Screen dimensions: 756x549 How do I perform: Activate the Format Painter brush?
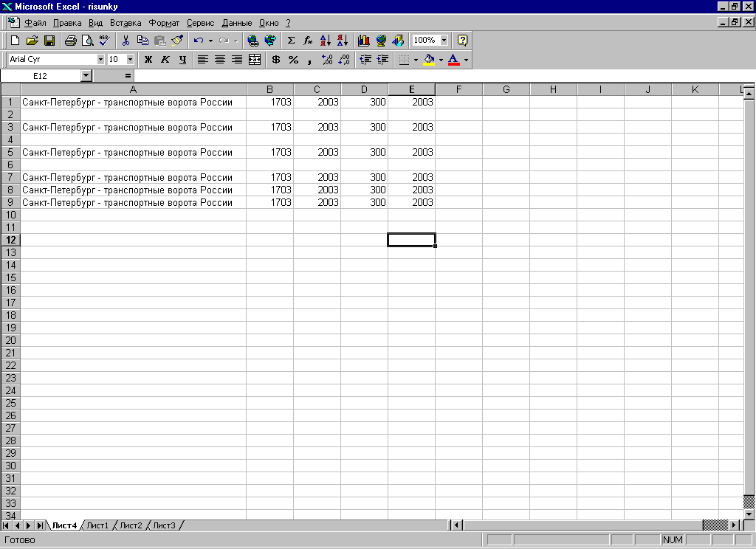coord(177,41)
